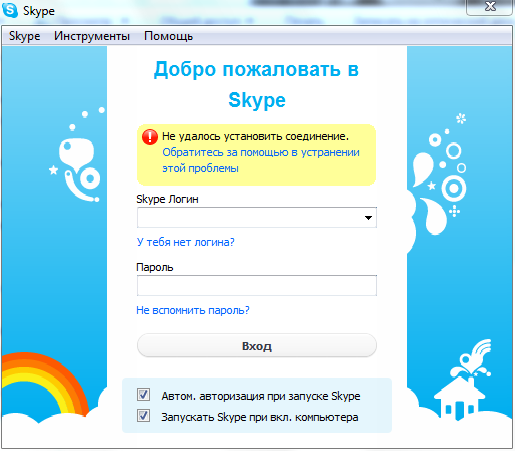
Task: Toggle Запускать Skype при вкл. компьютера checkbox
Action: tap(143, 416)
